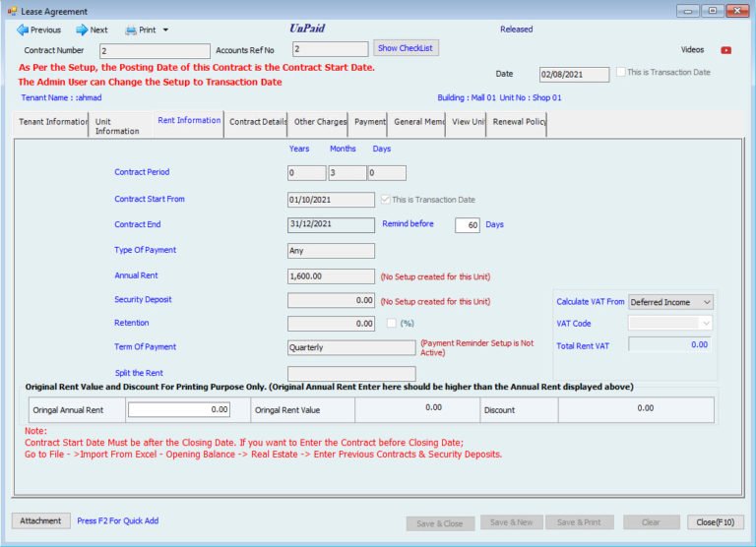This screenshot has height=547, width=756.
Task: Click the Date field showing 02/08/2021
Action: click(x=574, y=75)
